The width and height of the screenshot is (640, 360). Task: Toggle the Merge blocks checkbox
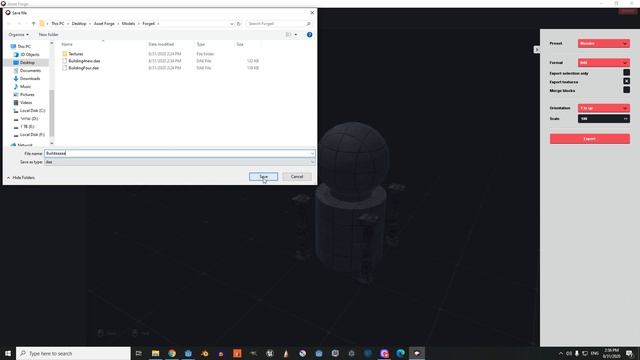(x=626, y=90)
